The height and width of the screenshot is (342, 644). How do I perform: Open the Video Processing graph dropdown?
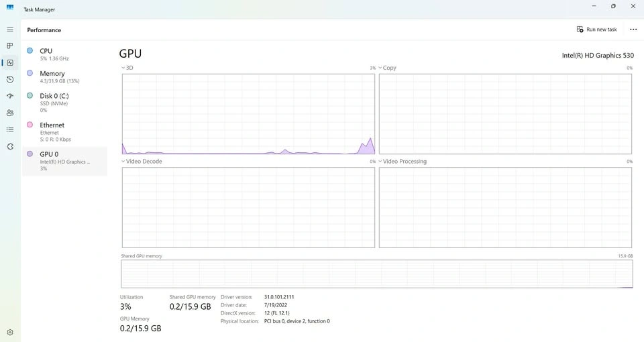[x=402, y=162]
